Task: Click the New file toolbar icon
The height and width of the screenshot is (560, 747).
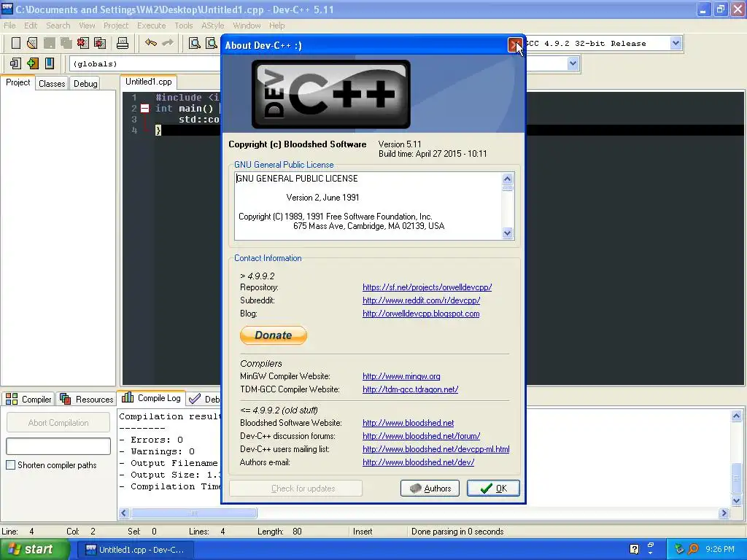Action: [x=16, y=43]
